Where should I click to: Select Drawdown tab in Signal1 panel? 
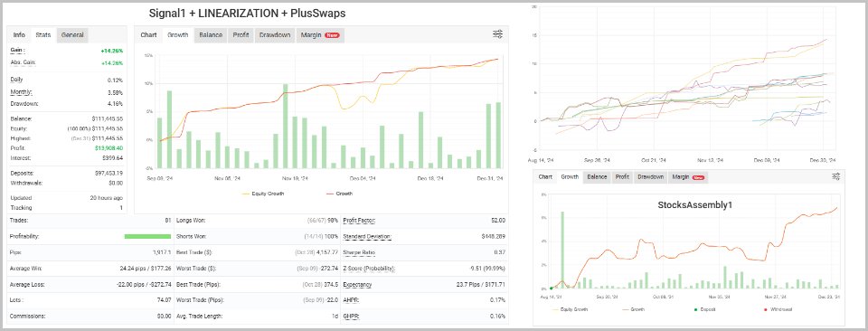click(x=275, y=35)
